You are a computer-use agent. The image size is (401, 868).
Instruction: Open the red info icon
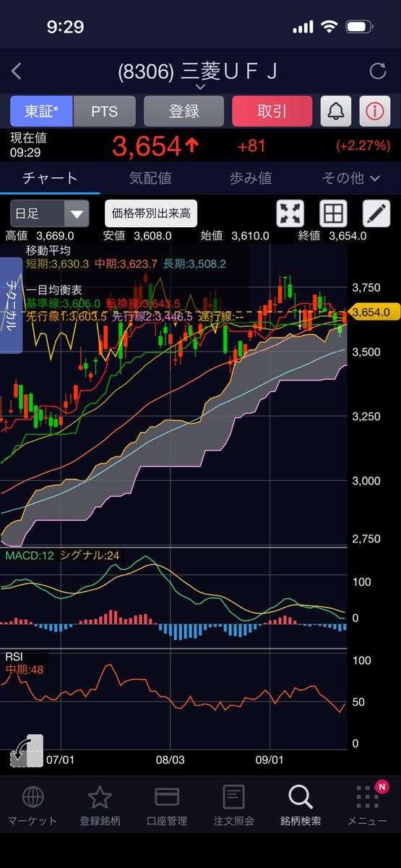pos(374,111)
